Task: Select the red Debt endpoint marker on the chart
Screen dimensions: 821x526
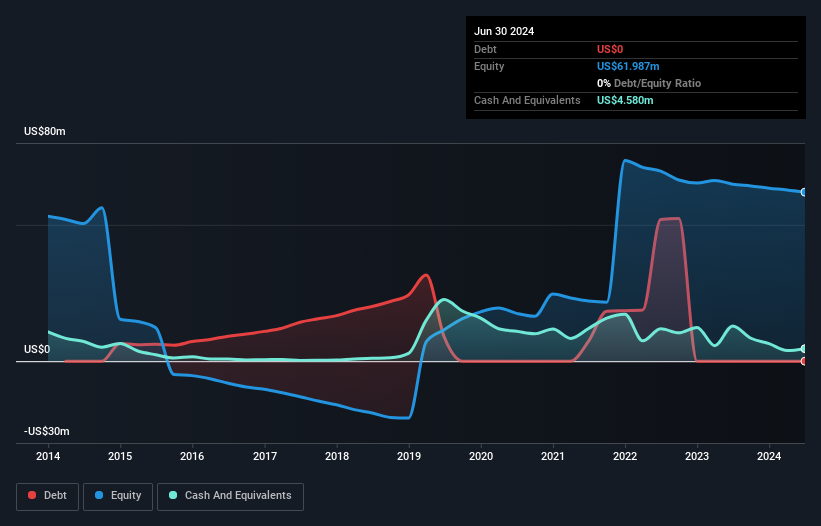Action: 804,361
